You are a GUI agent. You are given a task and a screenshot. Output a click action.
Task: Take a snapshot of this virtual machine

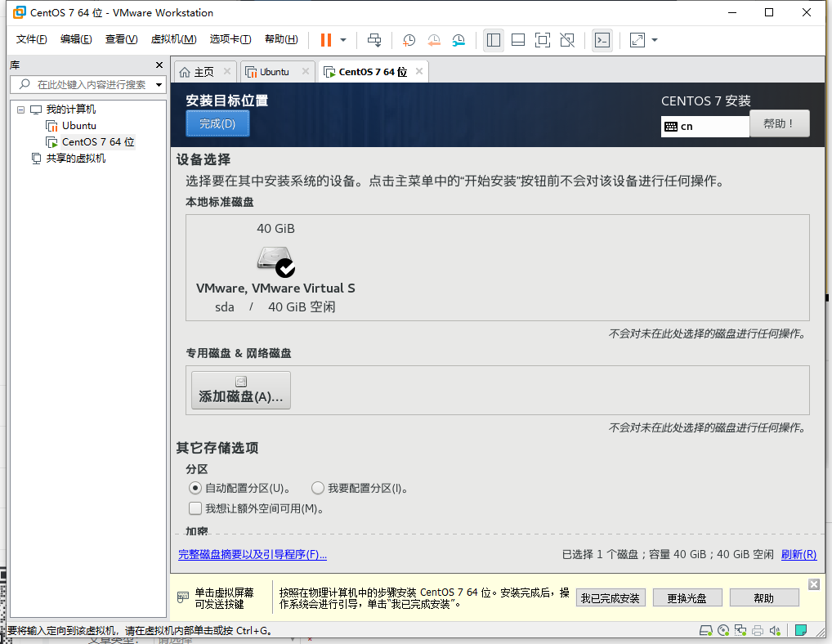coord(409,40)
